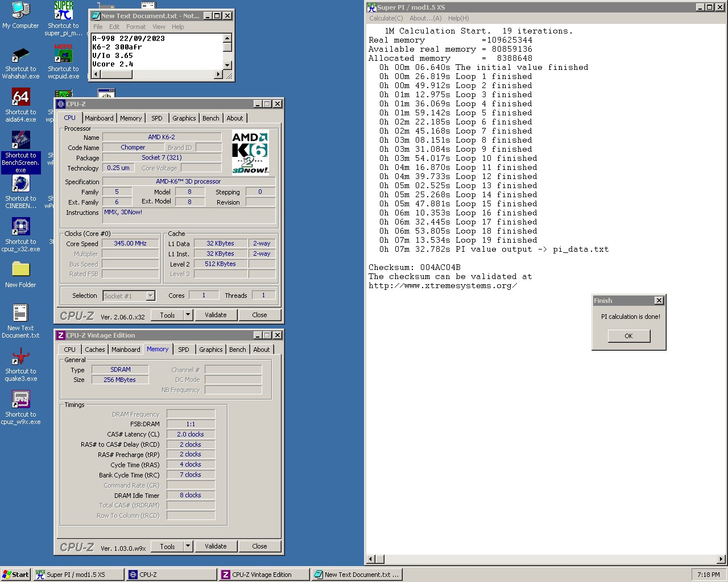Click Close button in CPU-Z Vintage Edition
The width and height of the screenshot is (728, 582).
tap(259, 546)
